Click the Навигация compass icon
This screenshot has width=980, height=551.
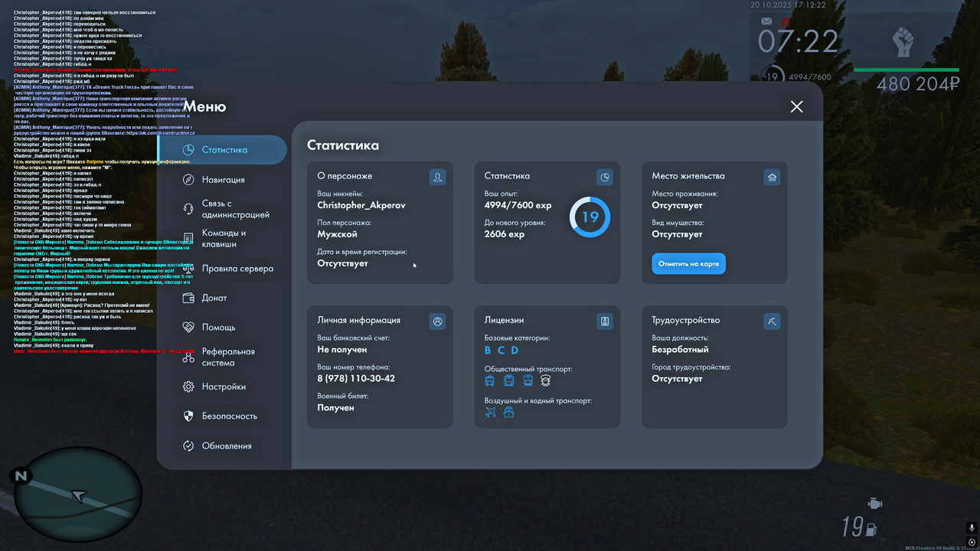pos(188,180)
